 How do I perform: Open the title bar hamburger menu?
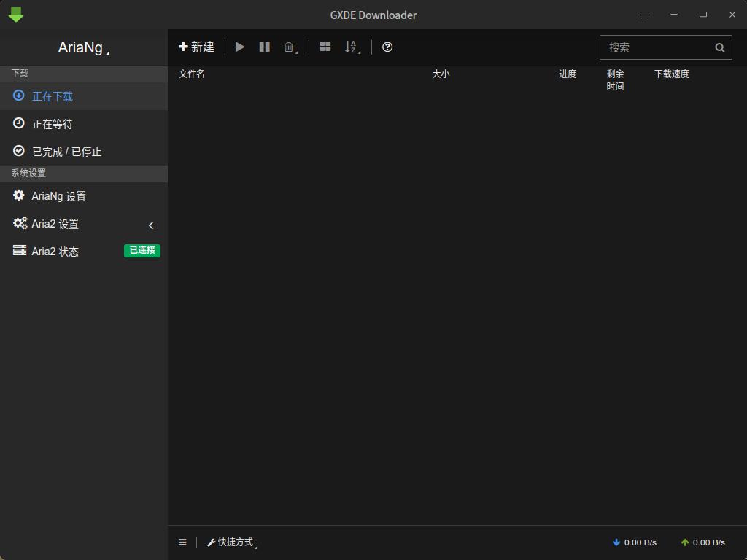click(645, 15)
